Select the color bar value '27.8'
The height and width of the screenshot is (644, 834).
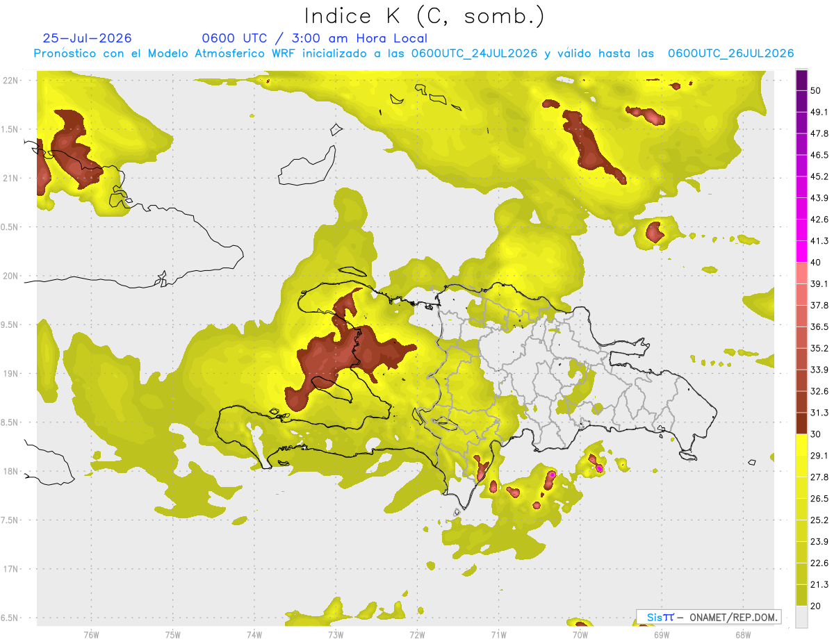coord(819,477)
